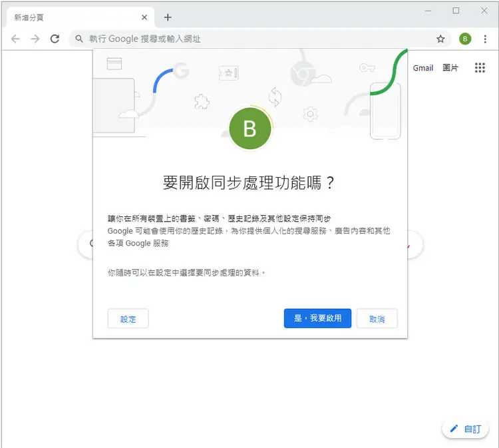Select the 新增分頁 tab

tap(78, 17)
